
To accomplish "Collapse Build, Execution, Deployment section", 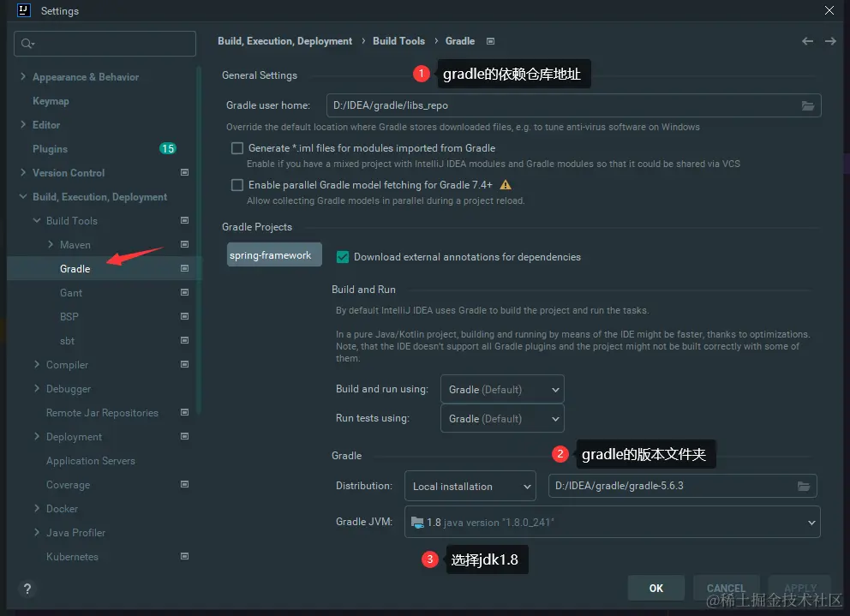I will (23, 196).
